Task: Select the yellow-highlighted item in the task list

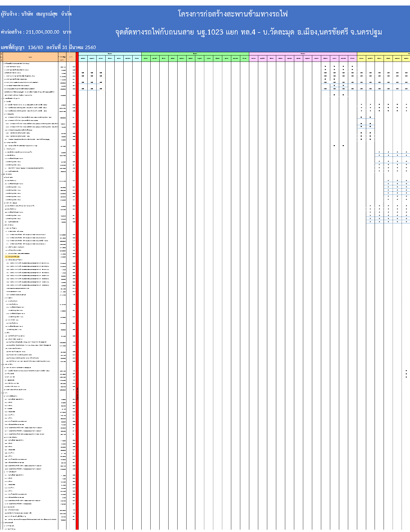Action: tap(12, 257)
